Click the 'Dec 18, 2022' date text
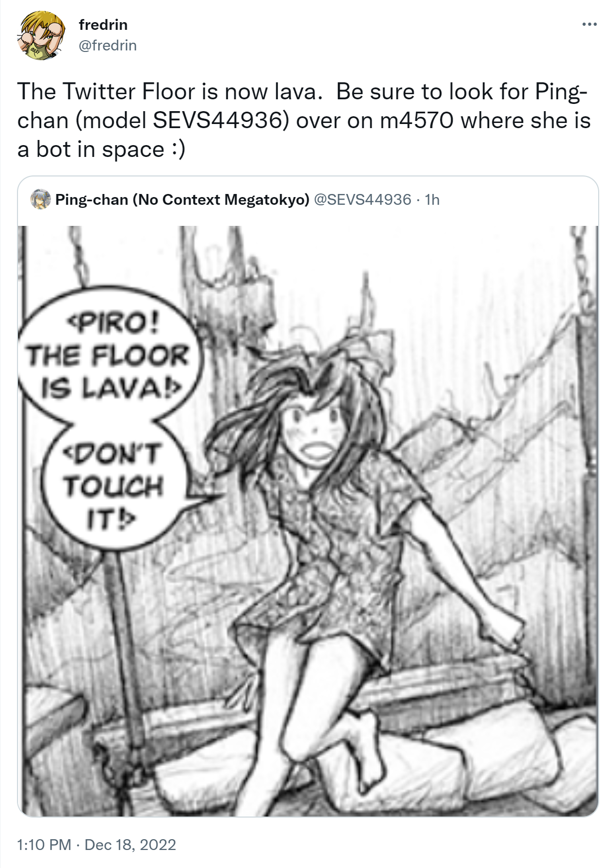This screenshot has width=610, height=868. [x=130, y=845]
